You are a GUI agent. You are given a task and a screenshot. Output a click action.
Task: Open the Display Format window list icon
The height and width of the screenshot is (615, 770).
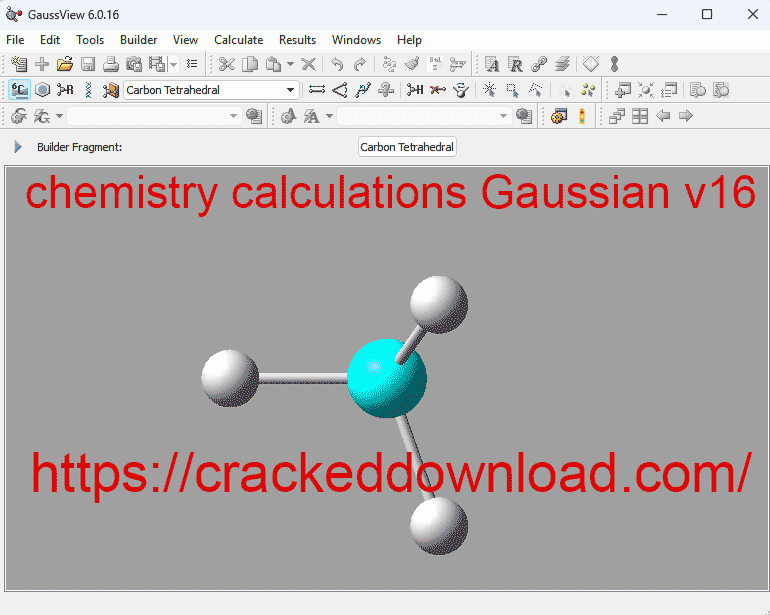(x=669, y=90)
